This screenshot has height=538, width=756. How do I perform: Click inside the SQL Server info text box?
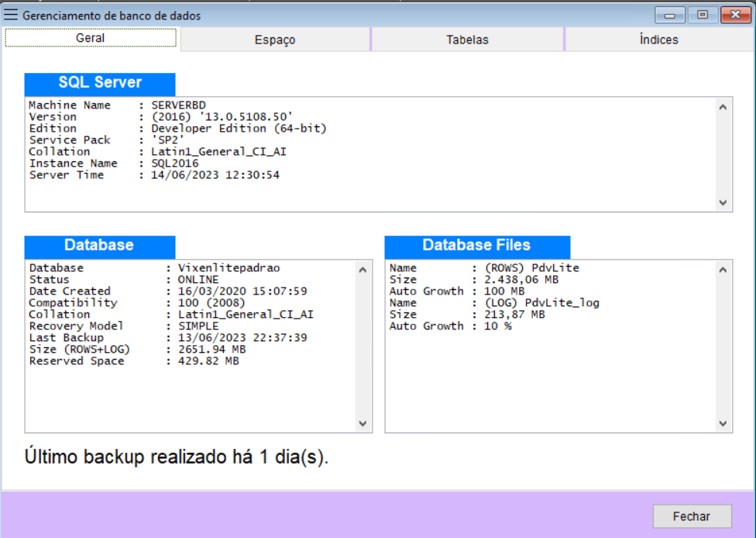(372, 153)
